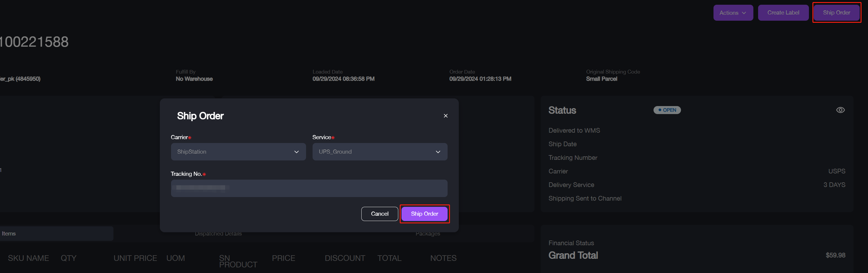Click the OPEN status badge
This screenshot has height=273, width=868.
point(667,110)
